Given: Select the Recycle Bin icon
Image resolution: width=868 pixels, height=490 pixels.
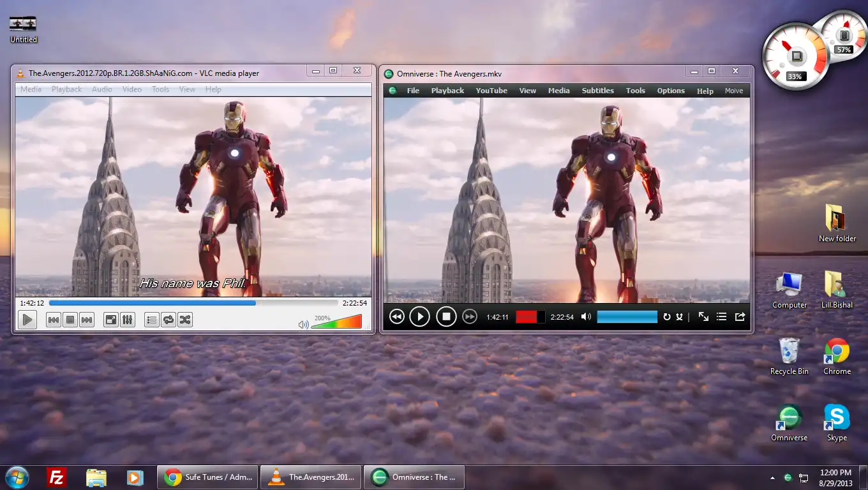Looking at the screenshot, I should pyautogui.click(x=789, y=357).
